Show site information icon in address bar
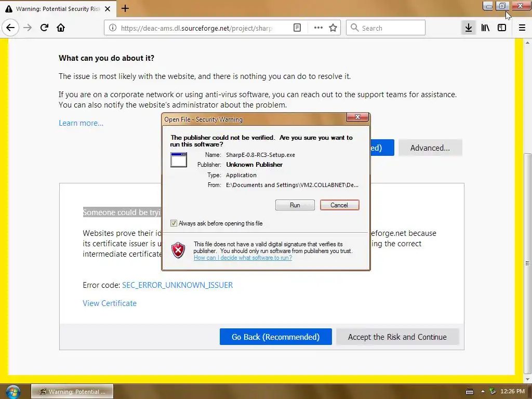Viewport: 532px width, 399px height. click(x=113, y=28)
